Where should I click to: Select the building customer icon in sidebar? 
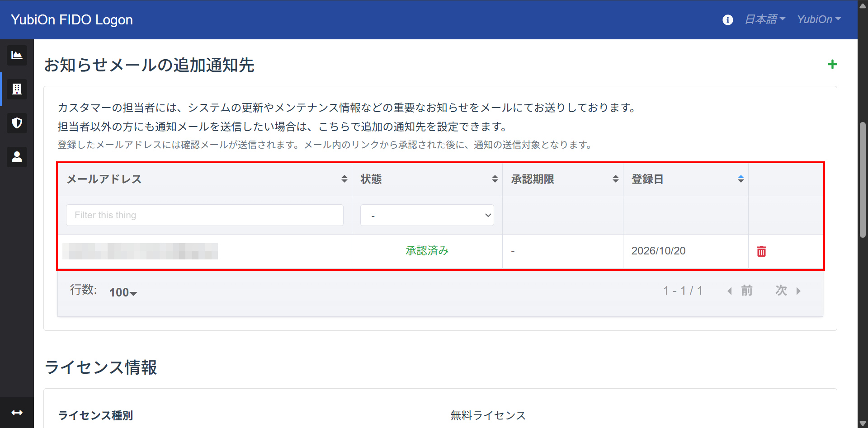tap(17, 89)
